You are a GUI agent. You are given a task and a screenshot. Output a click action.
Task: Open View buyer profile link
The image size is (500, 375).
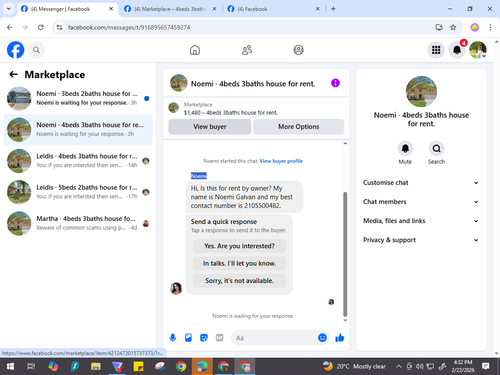pyautogui.click(x=281, y=161)
